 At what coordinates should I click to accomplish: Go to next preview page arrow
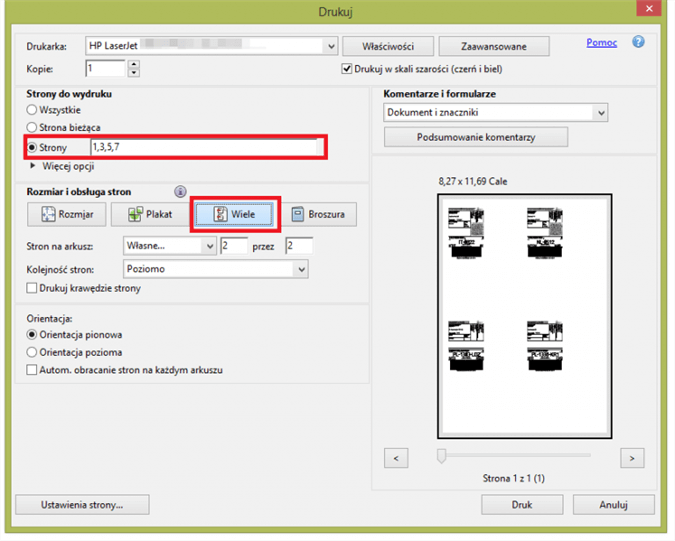pyautogui.click(x=631, y=458)
